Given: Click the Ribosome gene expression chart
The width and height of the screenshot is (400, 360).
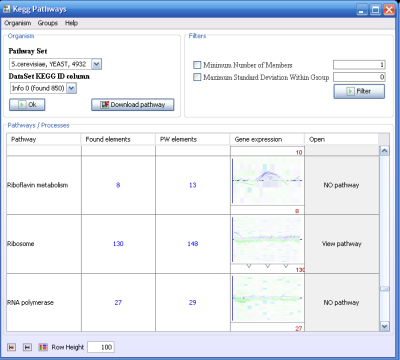Looking at the screenshot, I should (267, 240).
